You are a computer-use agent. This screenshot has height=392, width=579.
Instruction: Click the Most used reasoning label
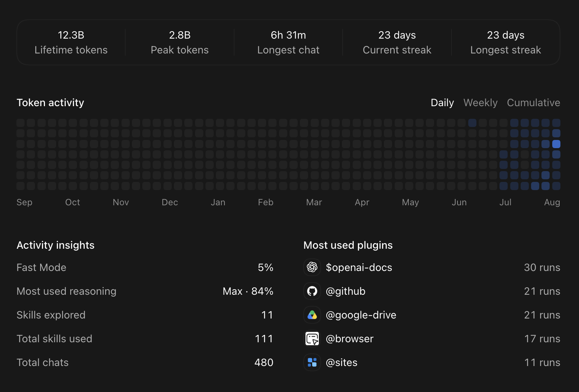coord(67,291)
